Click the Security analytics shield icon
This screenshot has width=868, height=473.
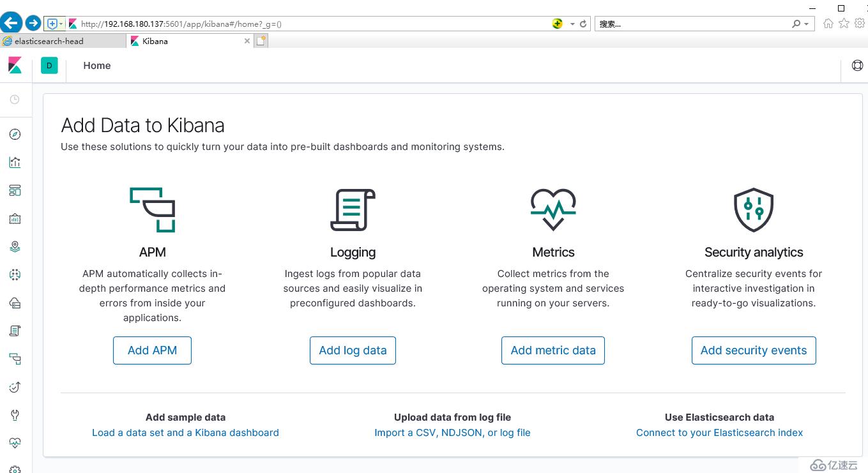[x=754, y=209]
